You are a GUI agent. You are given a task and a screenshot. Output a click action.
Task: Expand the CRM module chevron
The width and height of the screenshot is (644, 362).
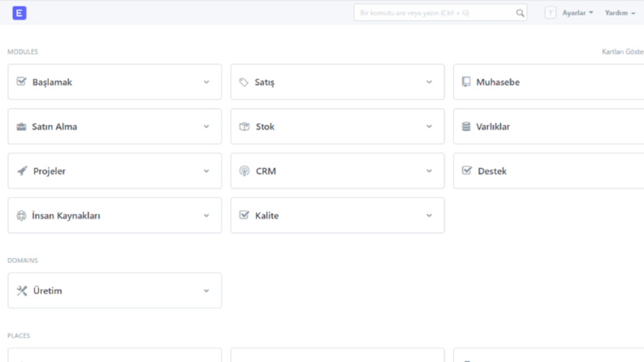(x=429, y=171)
